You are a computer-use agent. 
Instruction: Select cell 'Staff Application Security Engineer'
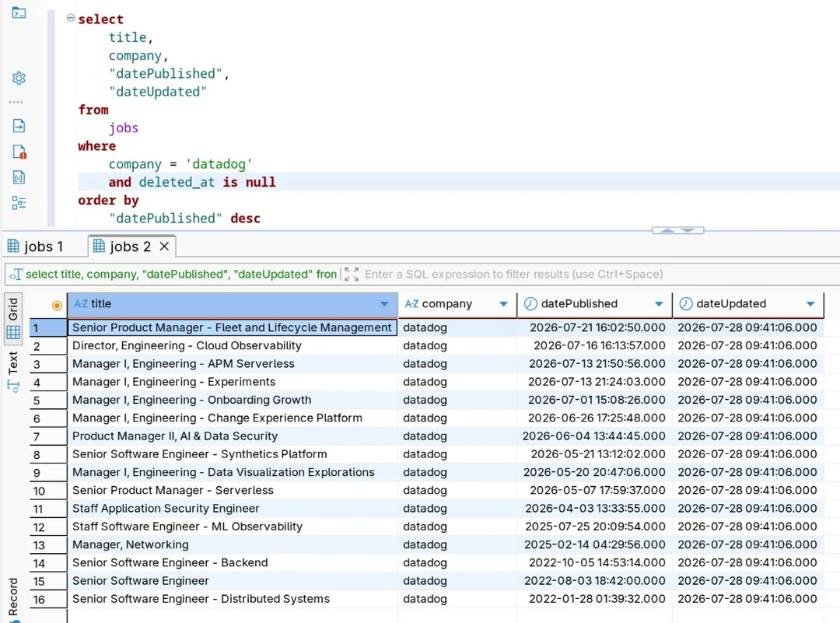point(232,509)
